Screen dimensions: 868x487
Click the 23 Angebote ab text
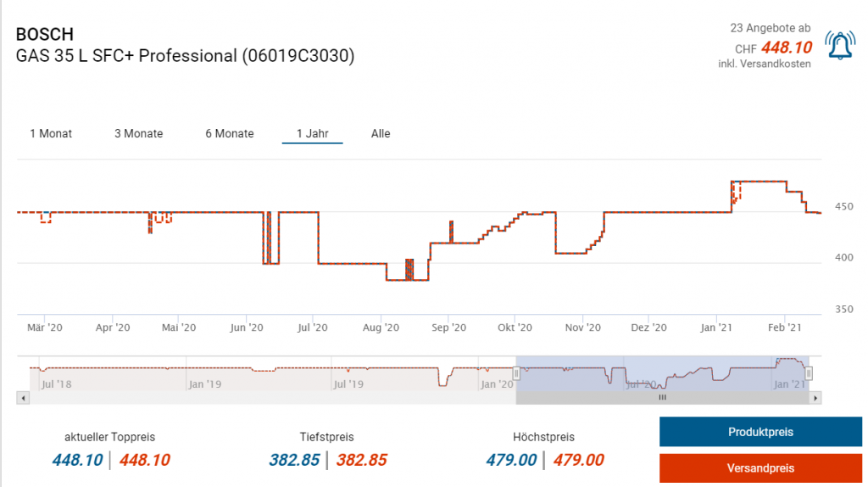point(771,29)
